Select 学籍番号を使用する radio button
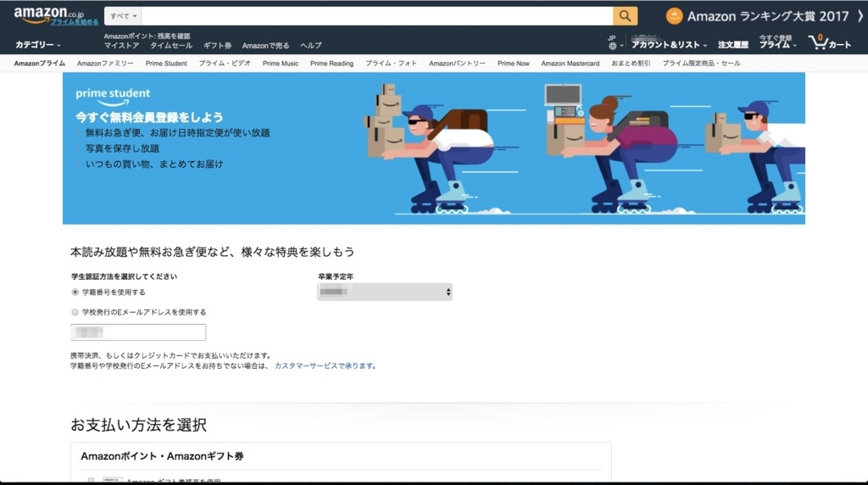The image size is (868, 485). pyautogui.click(x=75, y=292)
